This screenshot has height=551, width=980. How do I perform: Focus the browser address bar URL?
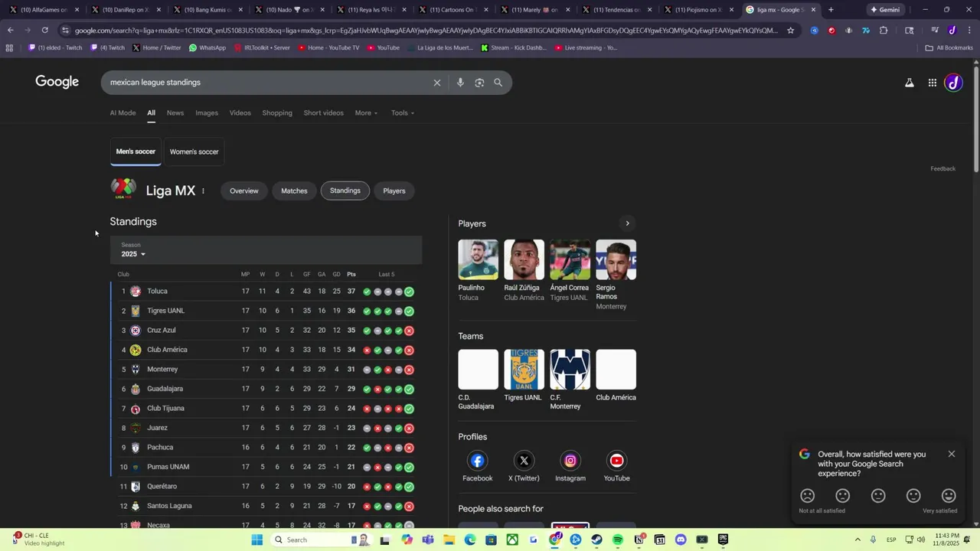pyautogui.click(x=426, y=31)
